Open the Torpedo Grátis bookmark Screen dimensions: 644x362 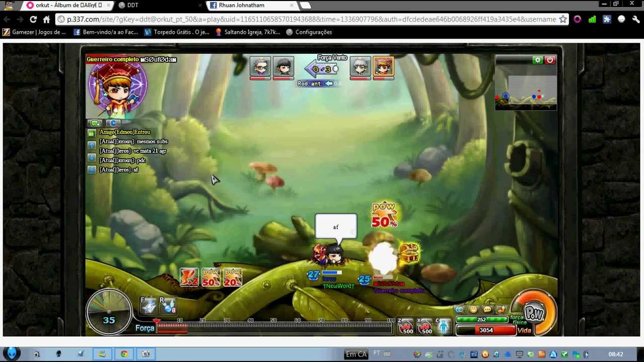tap(177, 32)
